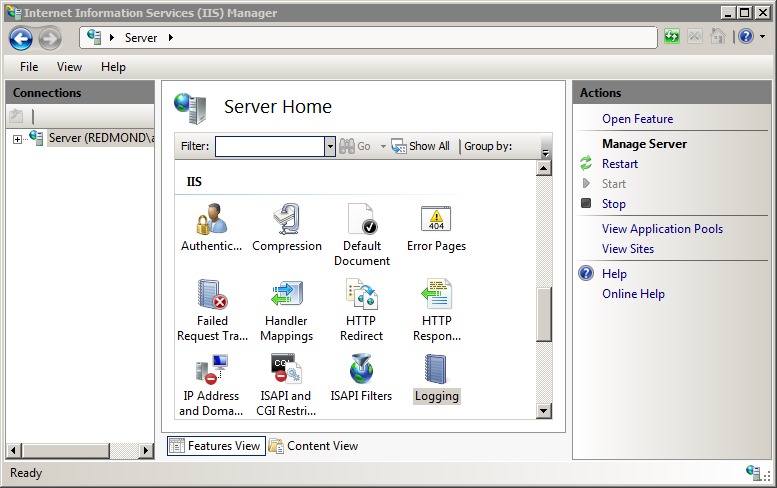
Task: Select Server (REDMOND) tree node
Action: 102,138
